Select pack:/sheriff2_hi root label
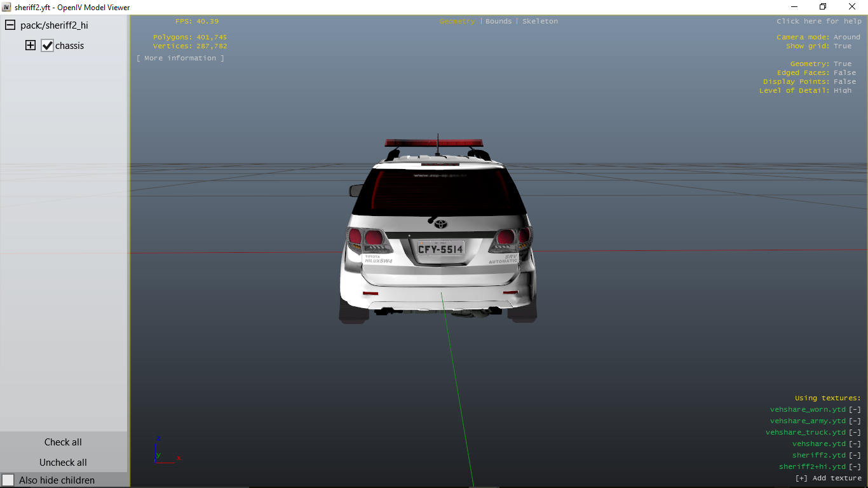The height and width of the screenshot is (488, 868). [x=54, y=25]
